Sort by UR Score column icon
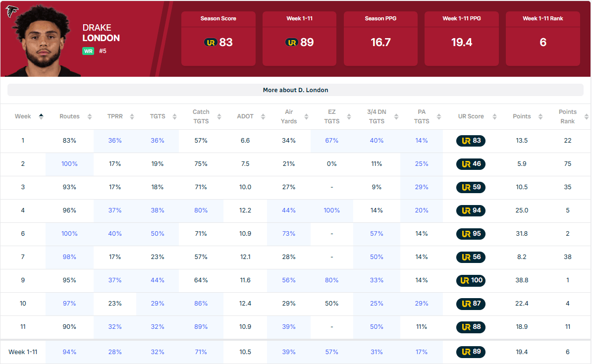 (x=494, y=117)
